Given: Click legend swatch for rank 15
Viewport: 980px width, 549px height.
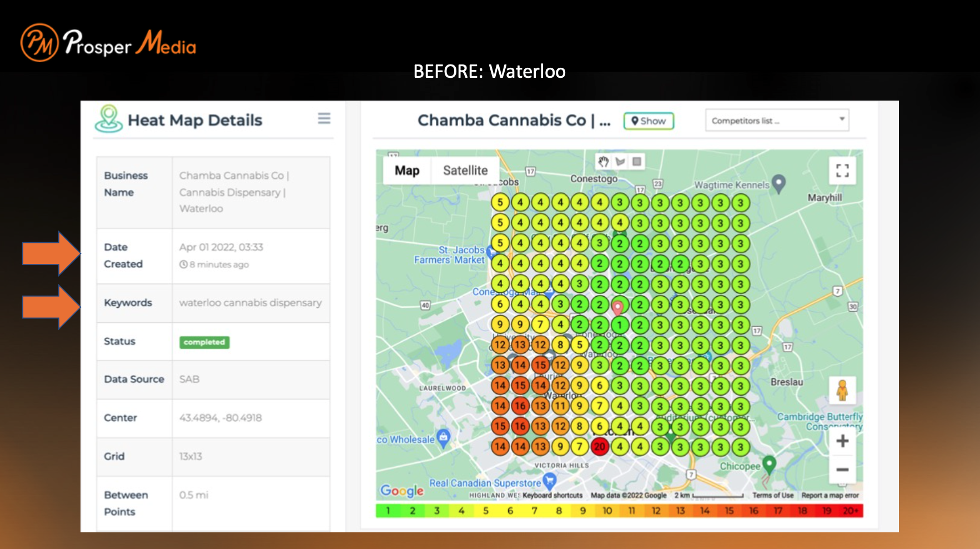Looking at the screenshot, I should point(729,511).
